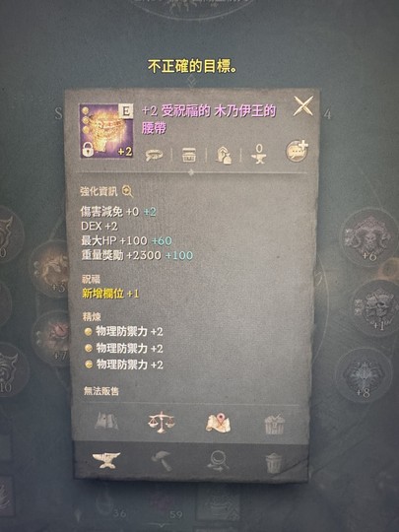Select the +1 equipment slot on the right
Screen dimensions: 399x532
[x=377, y=307]
